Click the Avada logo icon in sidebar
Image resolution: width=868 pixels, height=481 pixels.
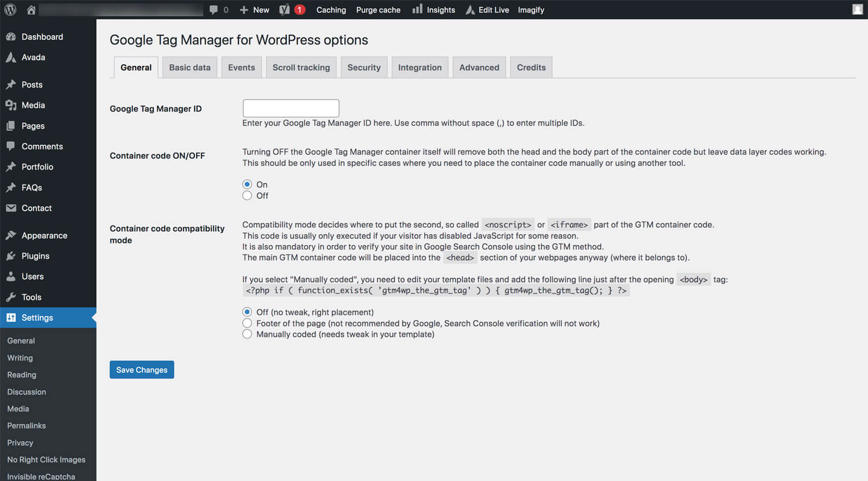click(11, 57)
